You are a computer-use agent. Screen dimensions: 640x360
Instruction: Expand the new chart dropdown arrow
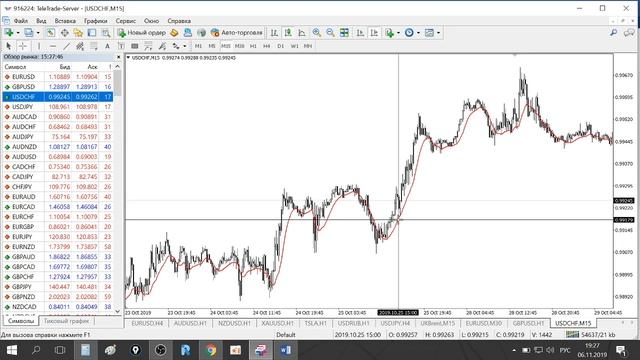pos(18,33)
